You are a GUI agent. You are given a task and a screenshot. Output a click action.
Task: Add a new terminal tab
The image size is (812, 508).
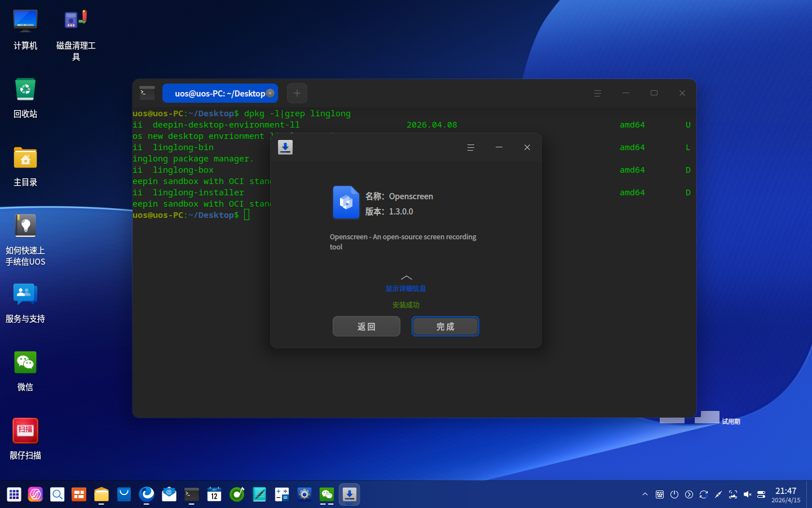tap(297, 93)
